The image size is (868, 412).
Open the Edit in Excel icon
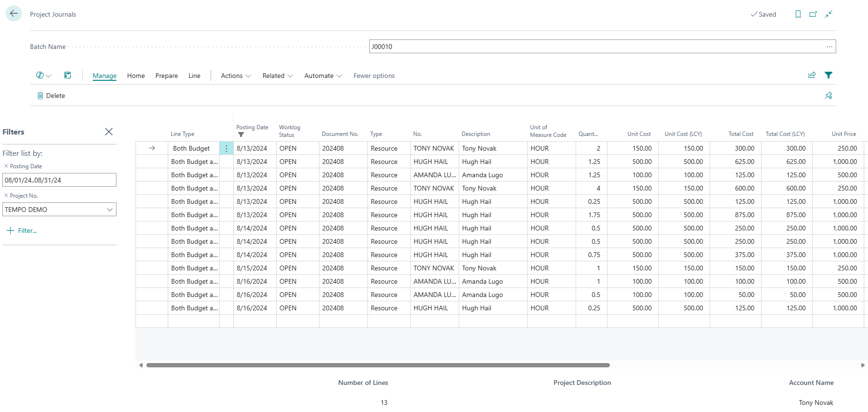coord(68,76)
